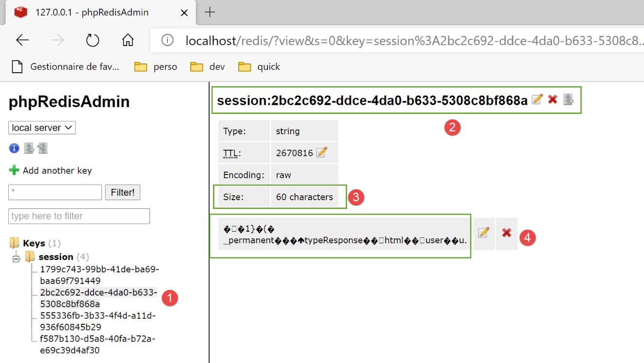Open key starting with 555336fb-3b33

click(98, 321)
